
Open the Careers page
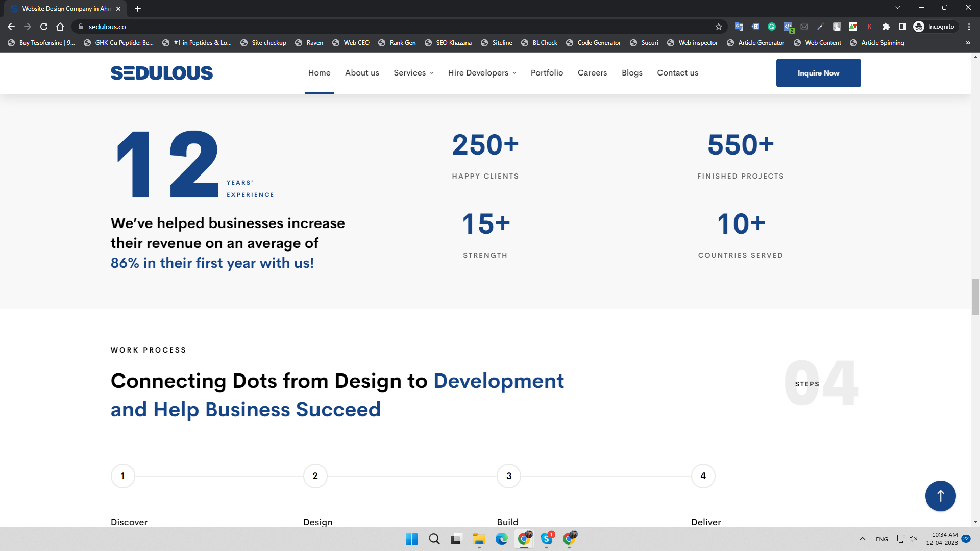(x=592, y=73)
